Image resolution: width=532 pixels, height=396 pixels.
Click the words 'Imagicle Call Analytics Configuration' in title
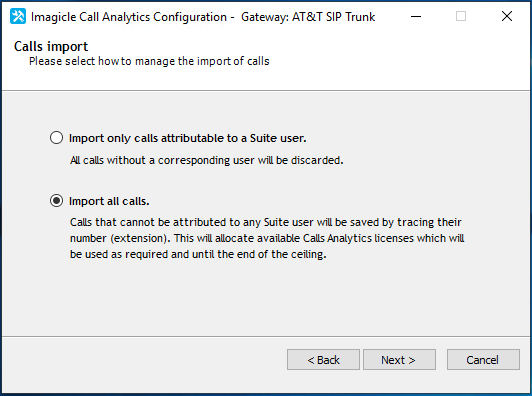coord(129,17)
